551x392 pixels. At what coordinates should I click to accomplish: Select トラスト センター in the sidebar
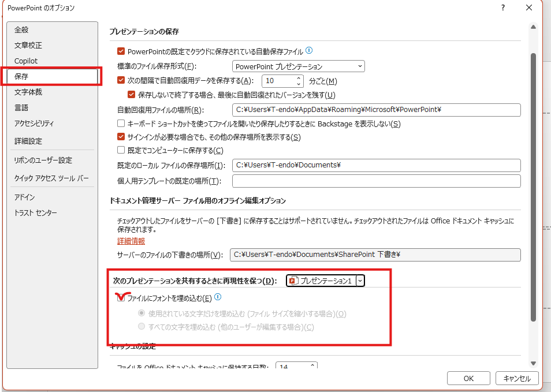click(36, 213)
